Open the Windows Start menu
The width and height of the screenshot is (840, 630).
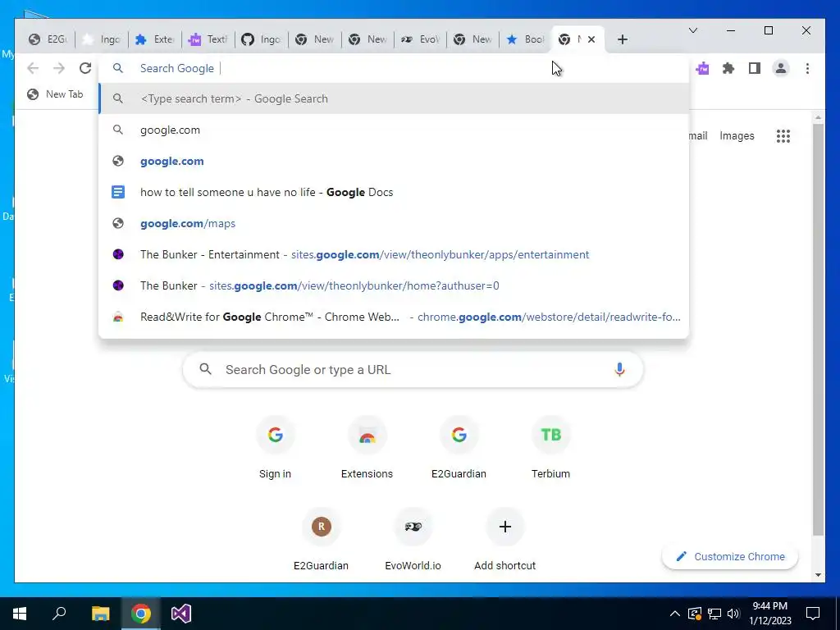20,614
